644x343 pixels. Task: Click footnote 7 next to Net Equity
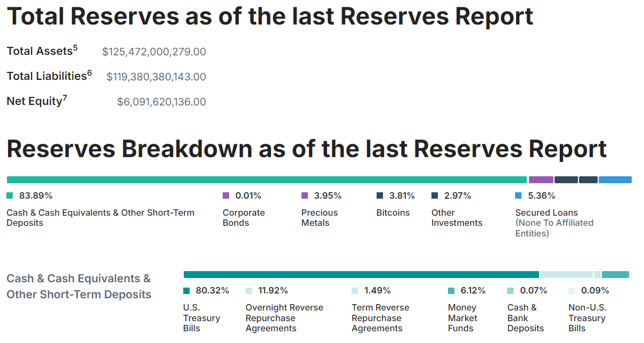(65, 99)
